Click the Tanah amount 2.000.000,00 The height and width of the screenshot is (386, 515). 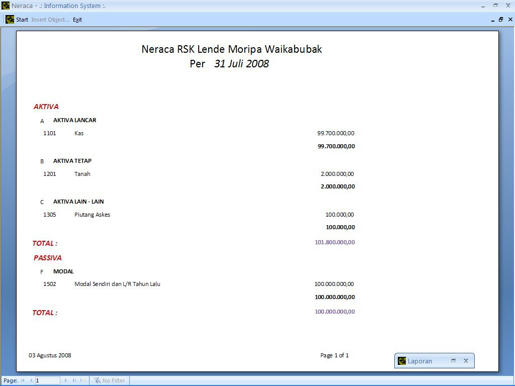click(337, 174)
